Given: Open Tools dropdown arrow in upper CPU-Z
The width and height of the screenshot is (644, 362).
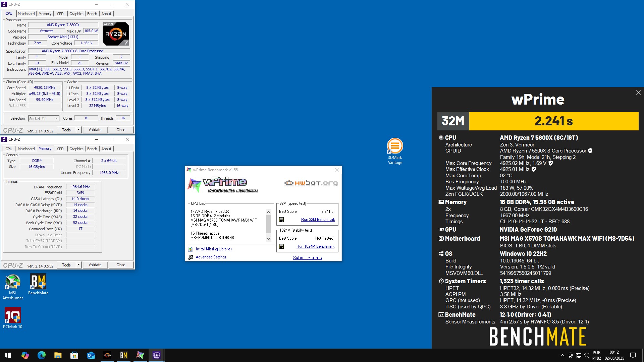Looking at the screenshot, I should [x=78, y=130].
